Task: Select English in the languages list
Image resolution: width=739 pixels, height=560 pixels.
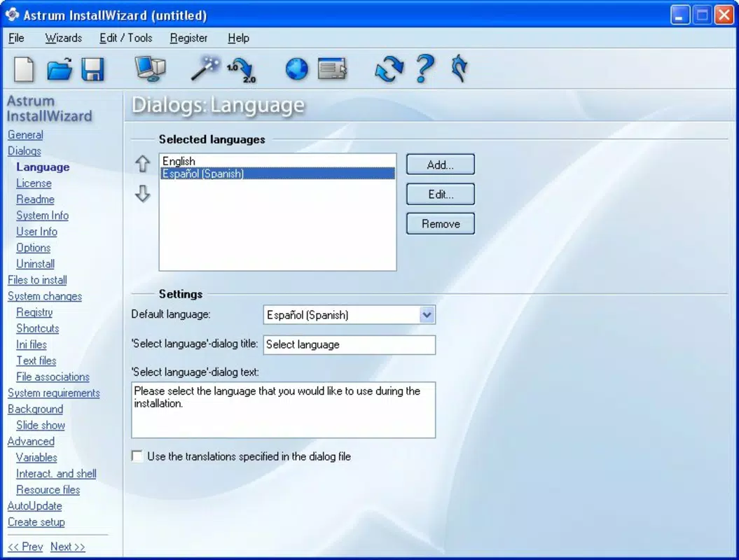Action: tap(277, 161)
